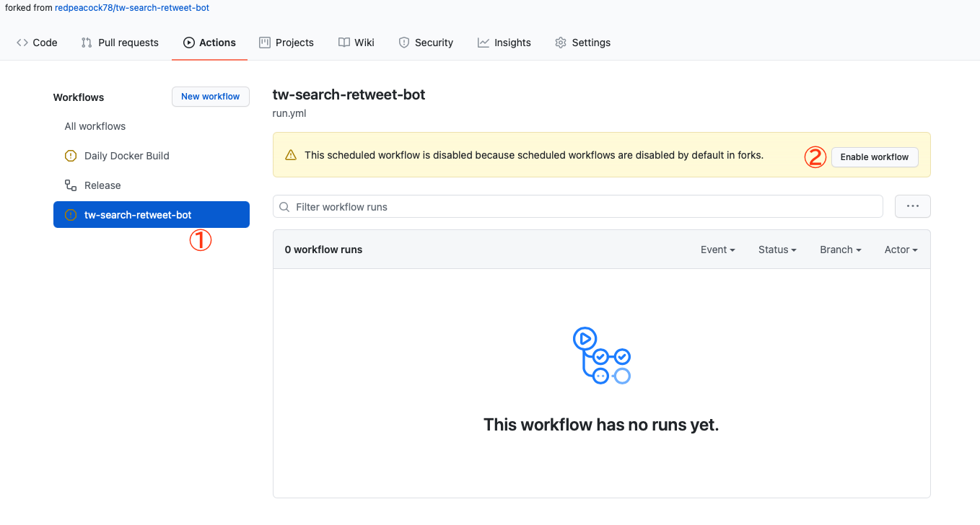Click the Security shield icon
Screen dimensions: 980x525
[404, 43]
